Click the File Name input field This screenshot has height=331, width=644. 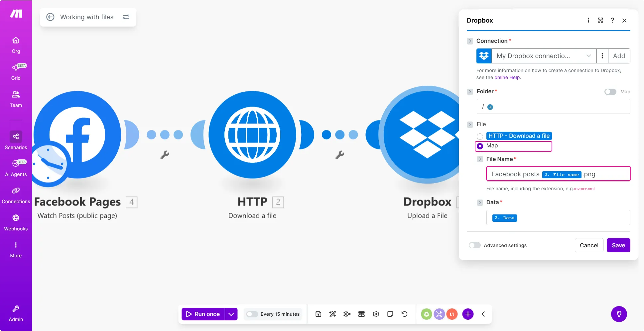[x=558, y=174]
